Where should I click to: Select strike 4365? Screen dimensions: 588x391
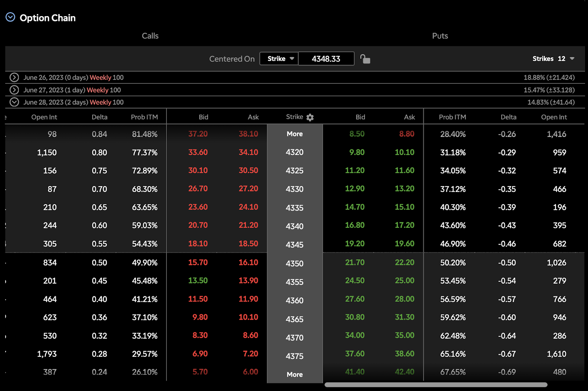295,319
